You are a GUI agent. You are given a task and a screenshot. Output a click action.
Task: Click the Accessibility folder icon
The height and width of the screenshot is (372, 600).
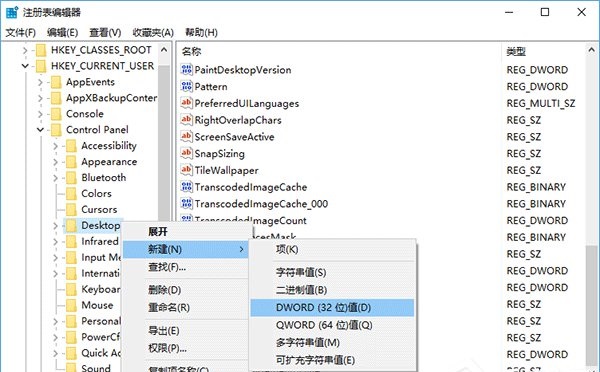[x=71, y=146]
